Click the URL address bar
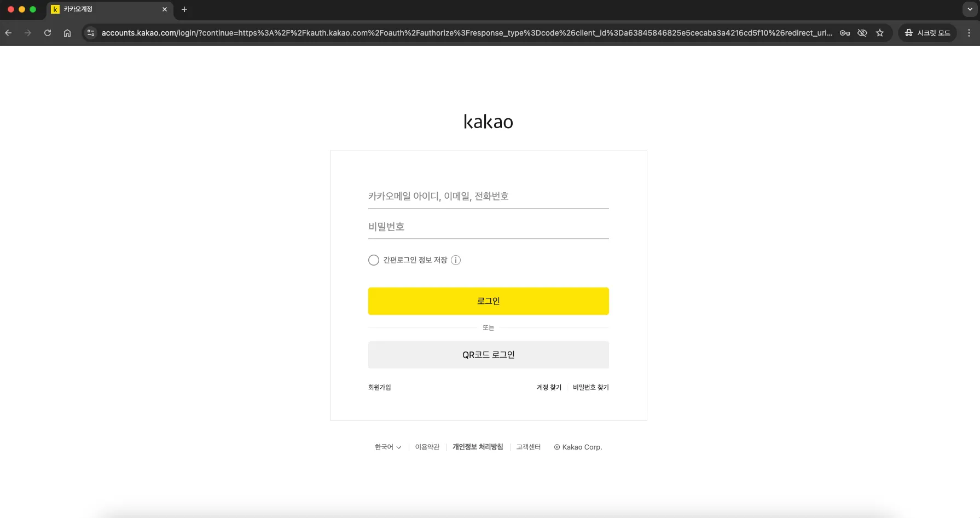The width and height of the screenshot is (980, 518). [x=467, y=33]
